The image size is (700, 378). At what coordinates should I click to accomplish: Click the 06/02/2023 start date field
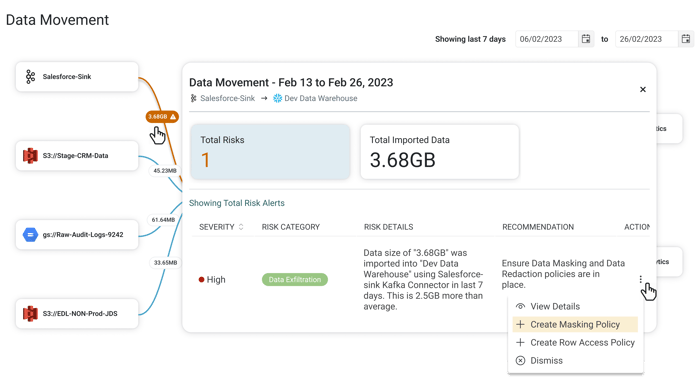(546, 39)
